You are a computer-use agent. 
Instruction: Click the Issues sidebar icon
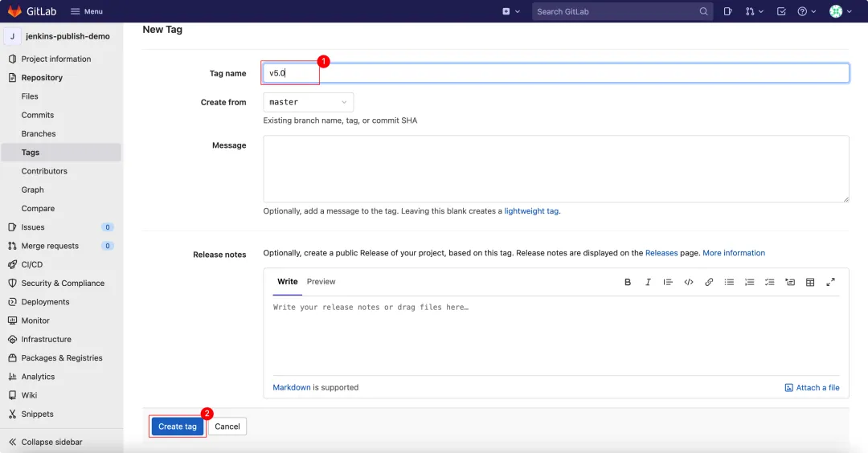click(12, 226)
